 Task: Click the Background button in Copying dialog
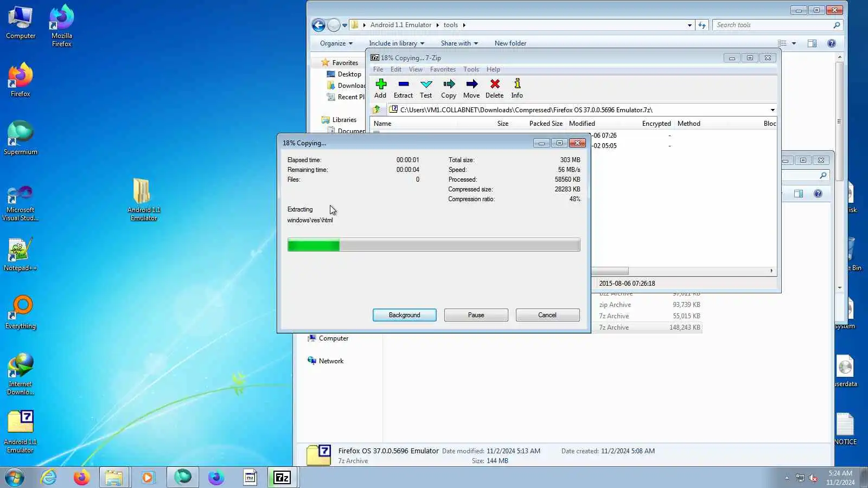tap(404, 315)
